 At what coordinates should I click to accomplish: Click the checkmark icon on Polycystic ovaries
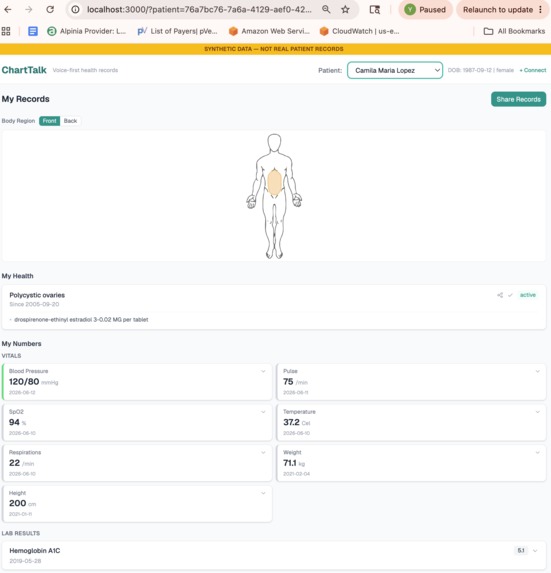(x=510, y=295)
